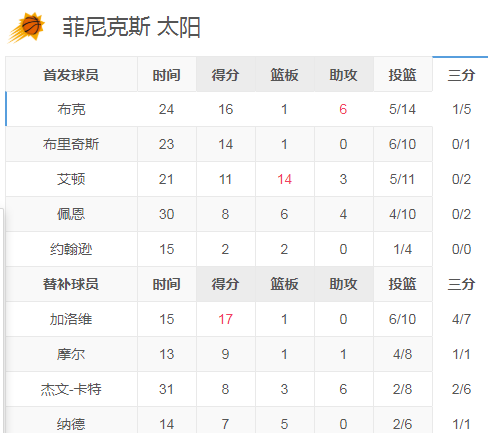Open player 布里奇斯
The width and height of the screenshot is (488, 433).
coord(71,144)
